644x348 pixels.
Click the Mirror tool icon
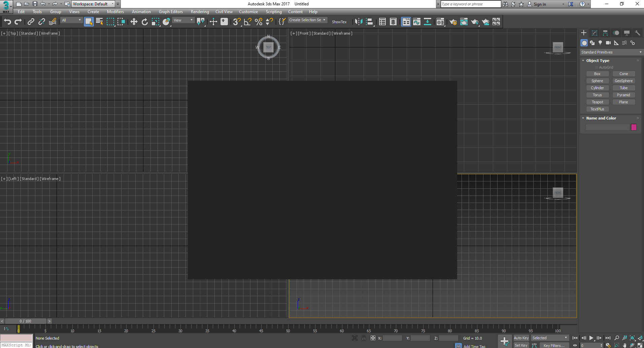(x=359, y=22)
